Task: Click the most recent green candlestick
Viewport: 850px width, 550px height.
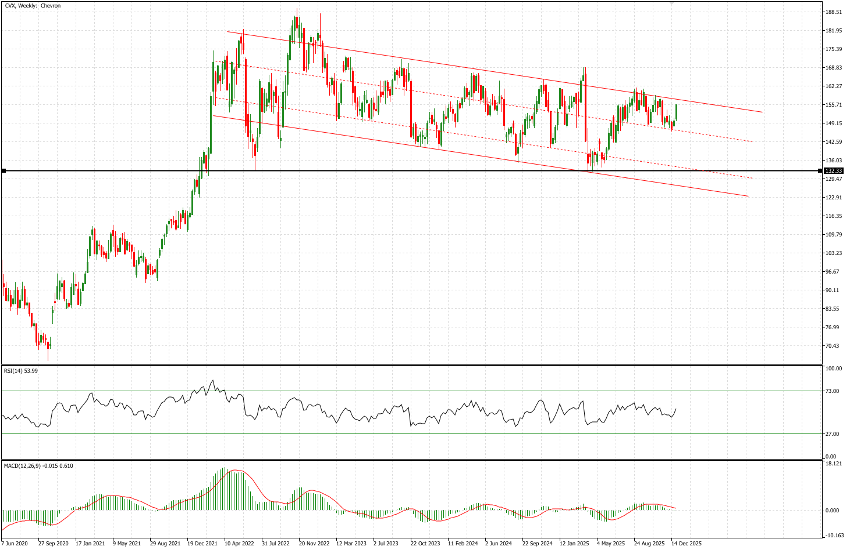Action: 677,112
